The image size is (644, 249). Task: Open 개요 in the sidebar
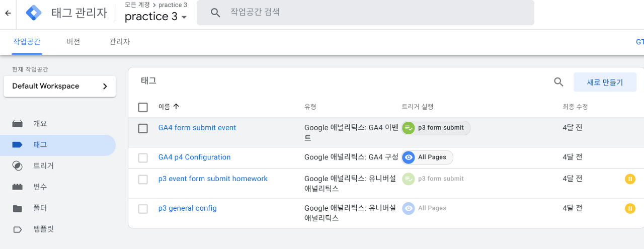point(58,124)
